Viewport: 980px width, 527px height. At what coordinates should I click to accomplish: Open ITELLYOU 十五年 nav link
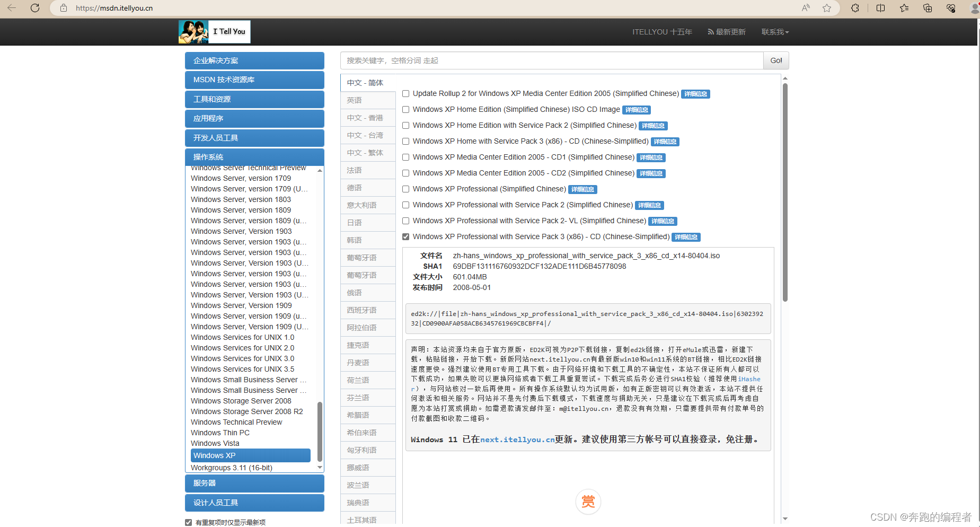point(662,32)
